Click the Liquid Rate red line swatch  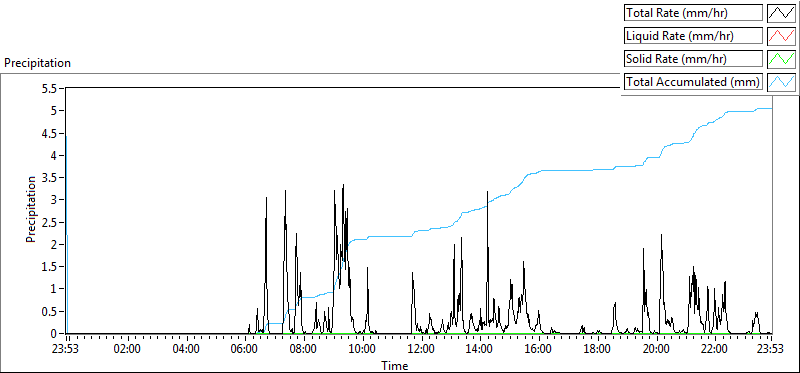[x=782, y=36]
